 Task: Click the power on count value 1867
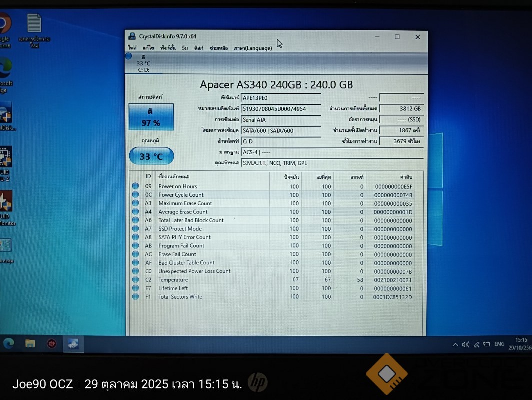(401, 130)
